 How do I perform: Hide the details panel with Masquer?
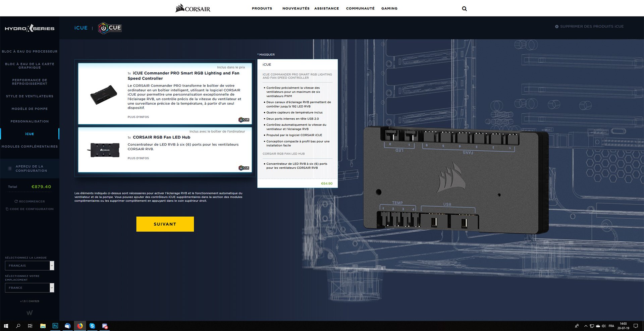pos(266,54)
